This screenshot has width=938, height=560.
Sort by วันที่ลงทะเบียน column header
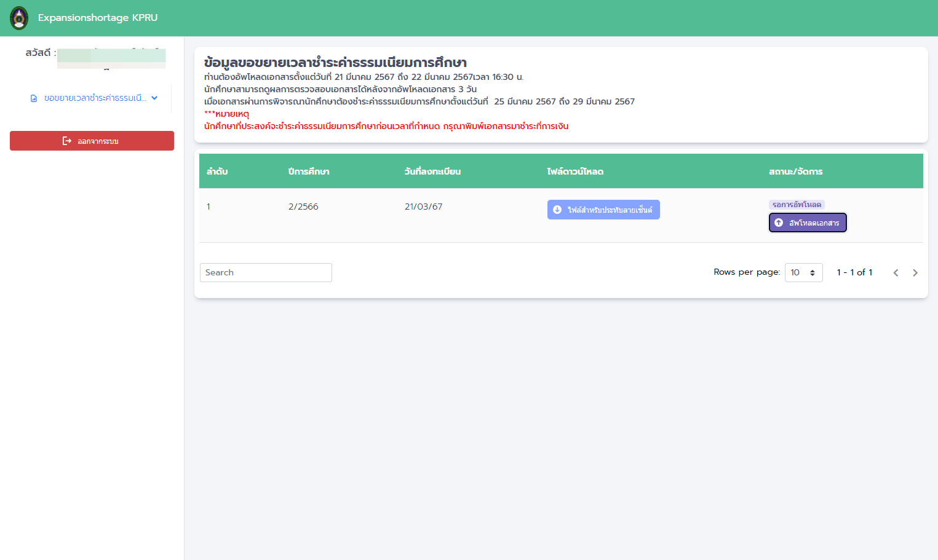(x=432, y=172)
